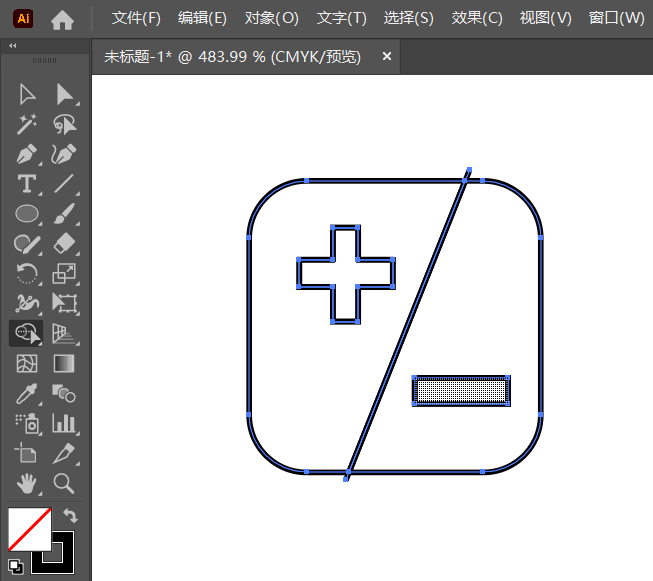This screenshot has height=581, width=653.
Task: Activate the Hand tool
Action: pos(27,483)
